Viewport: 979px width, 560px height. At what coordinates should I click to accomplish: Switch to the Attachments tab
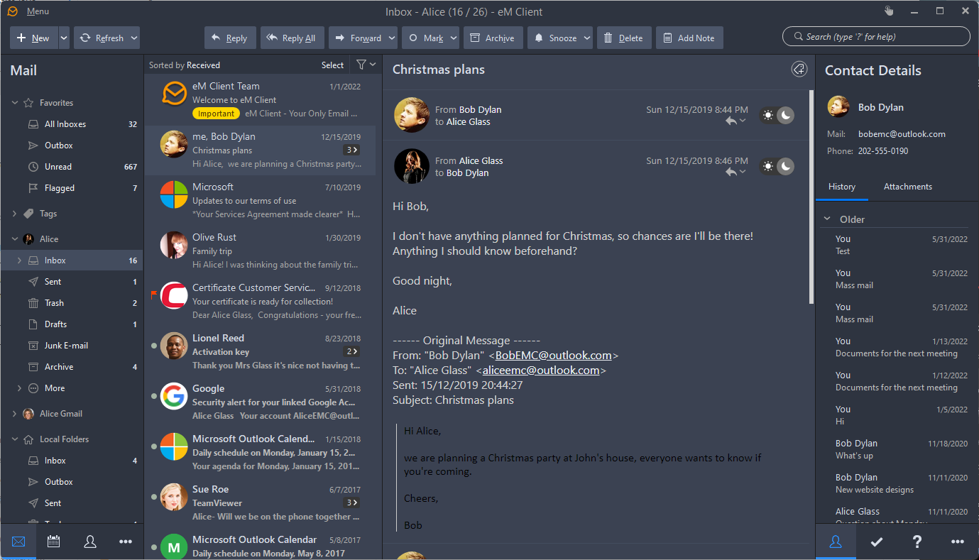coord(907,187)
